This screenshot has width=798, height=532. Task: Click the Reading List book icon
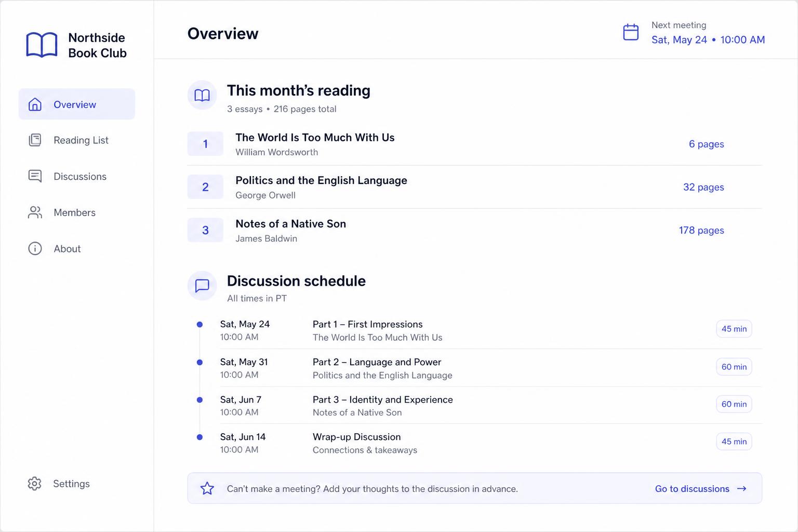click(x=35, y=140)
